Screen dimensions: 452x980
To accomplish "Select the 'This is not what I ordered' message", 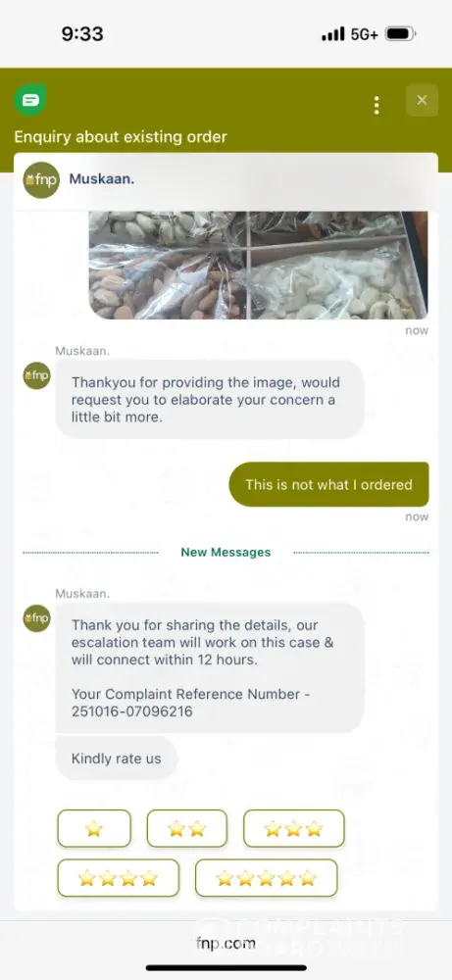I will click(328, 484).
